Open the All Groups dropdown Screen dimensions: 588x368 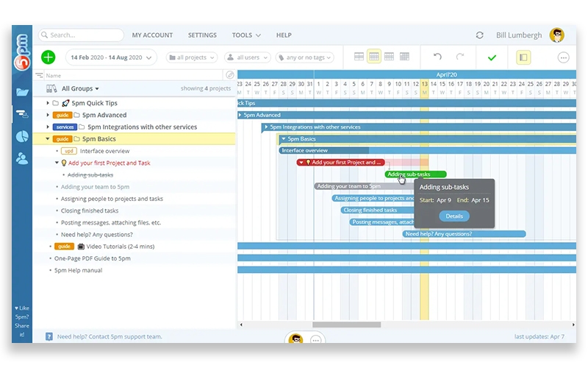point(80,88)
